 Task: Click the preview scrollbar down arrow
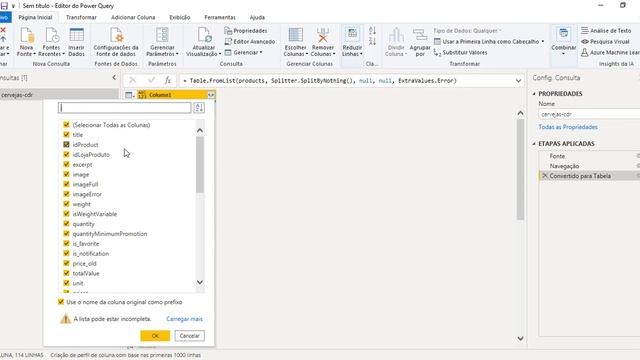tap(520, 338)
